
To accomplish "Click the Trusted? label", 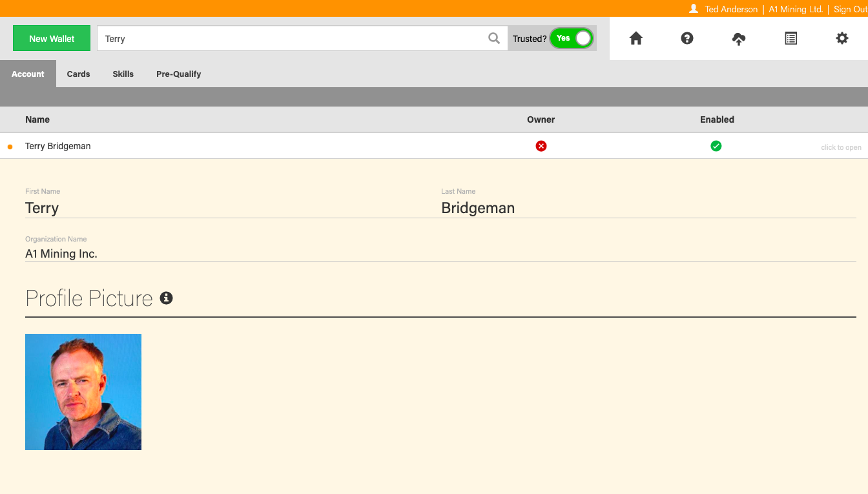I will [530, 39].
